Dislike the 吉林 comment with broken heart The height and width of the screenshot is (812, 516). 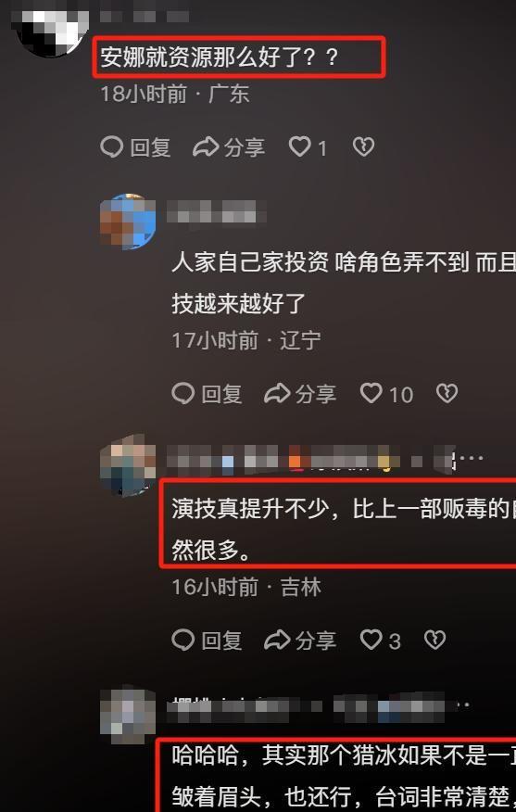click(x=434, y=641)
